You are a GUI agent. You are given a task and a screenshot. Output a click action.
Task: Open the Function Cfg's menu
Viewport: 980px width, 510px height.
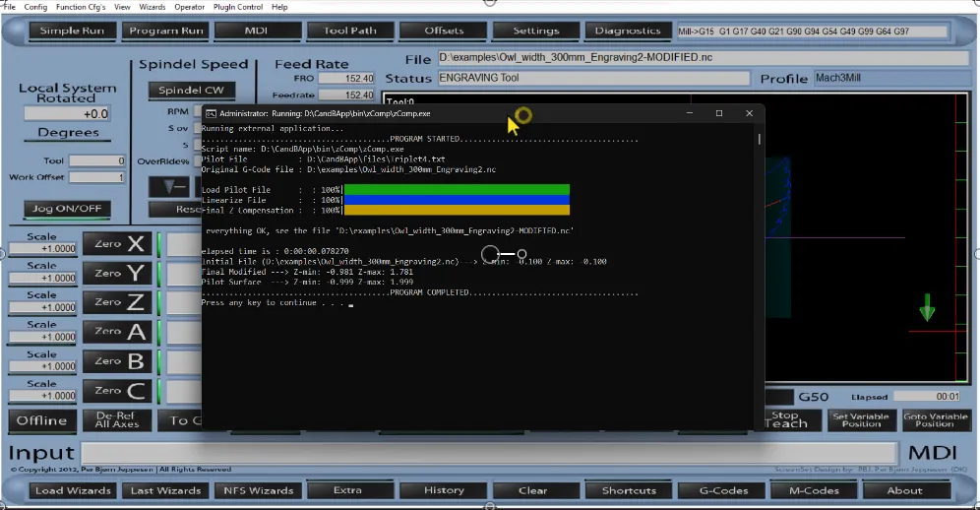tap(81, 7)
